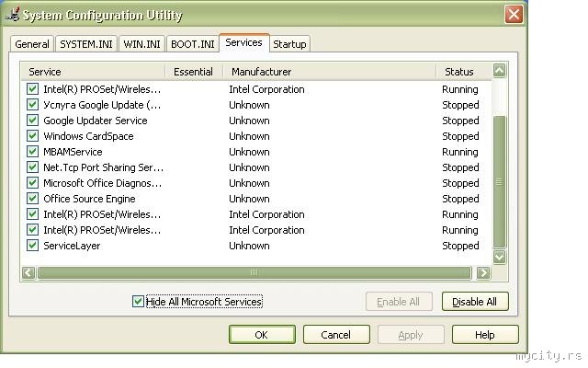Open Help for System Configuration
The height and width of the screenshot is (368, 588).
(485, 335)
